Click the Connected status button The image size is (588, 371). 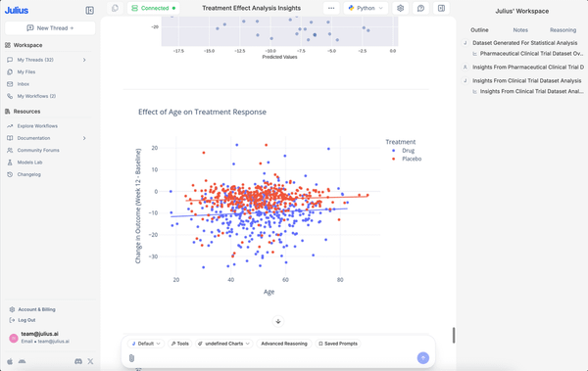154,8
